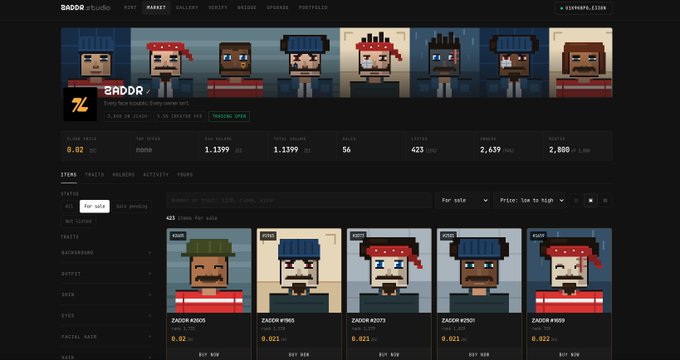Screen dimensions: 680x360
Task: Switch to the small grid view icon
Action: 576,200
